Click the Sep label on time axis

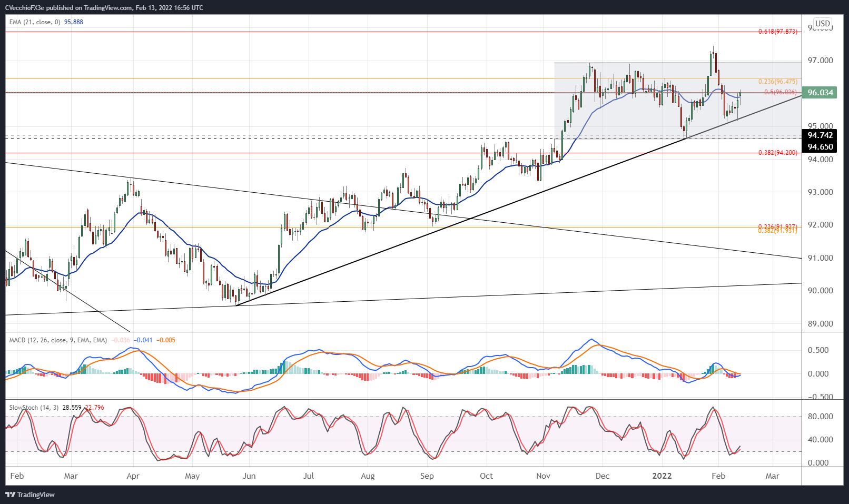click(x=427, y=476)
